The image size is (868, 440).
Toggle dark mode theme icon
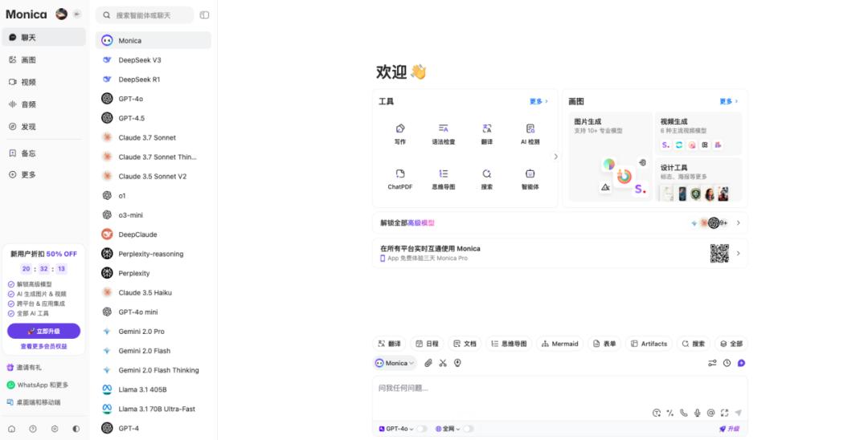click(76, 429)
